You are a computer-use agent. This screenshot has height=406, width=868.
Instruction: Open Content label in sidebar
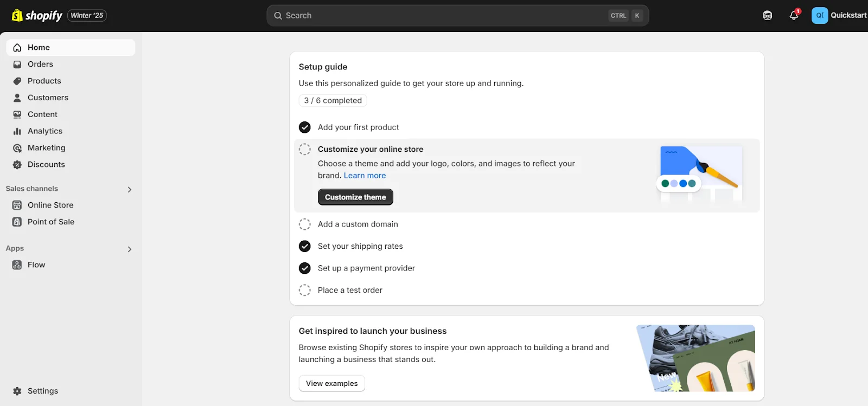point(42,115)
